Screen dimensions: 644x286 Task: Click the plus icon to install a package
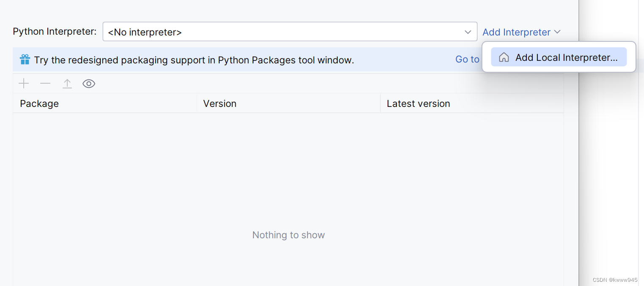point(24,84)
